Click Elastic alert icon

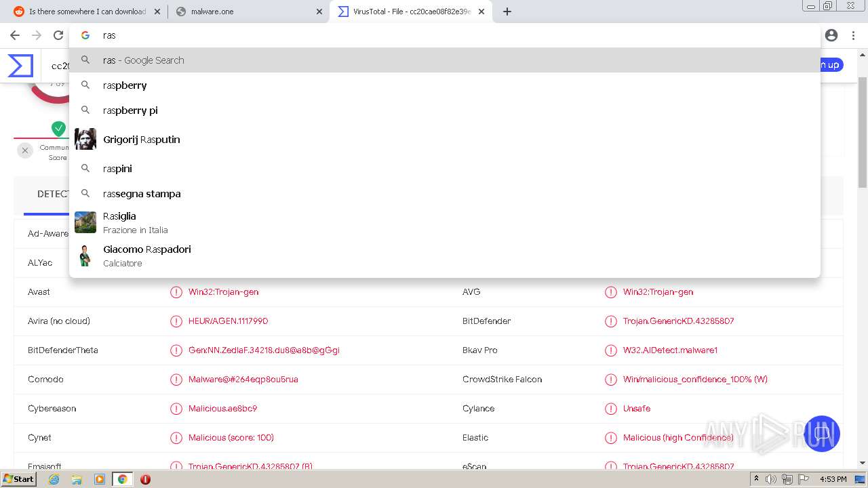click(x=610, y=438)
